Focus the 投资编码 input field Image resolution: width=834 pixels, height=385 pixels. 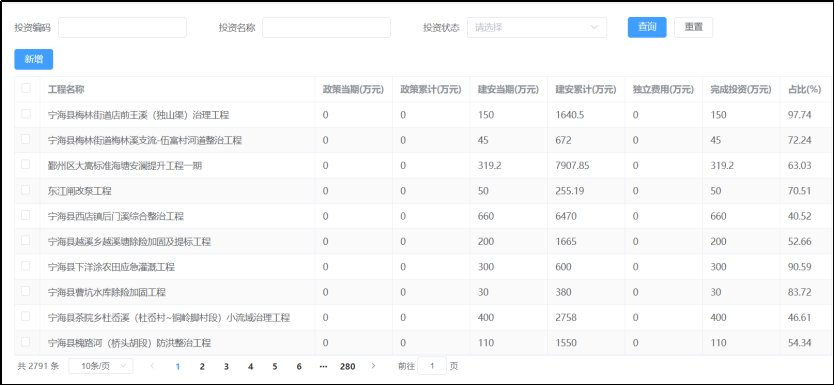(x=122, y=28)
